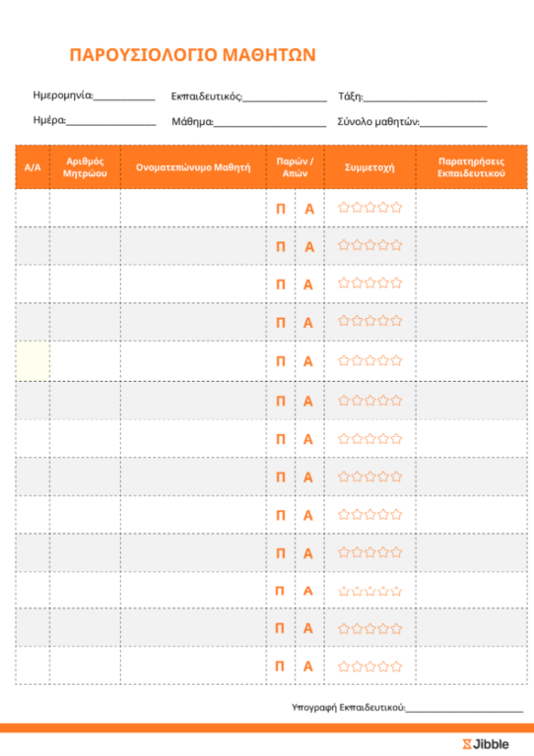Click the Jibble logo in the footer
Screen dimensions: 534x756
(486, 744)
